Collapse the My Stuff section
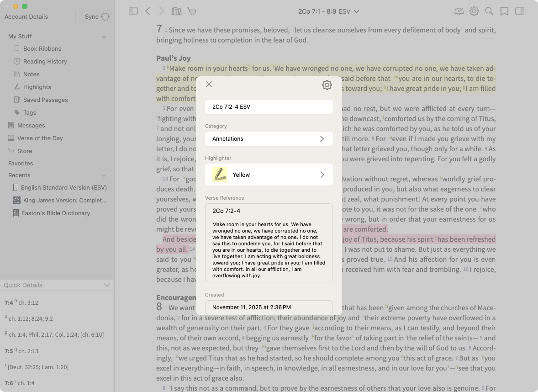Image resolution: width=538 pixels, height=392 pixels. coord(104,37)
